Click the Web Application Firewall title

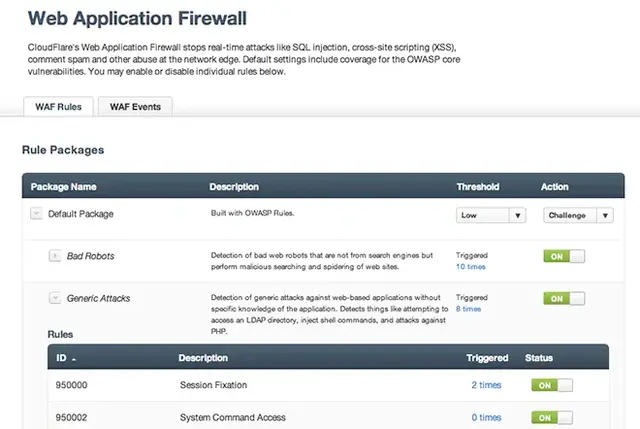pyautogui.click(x=137, y=19)
